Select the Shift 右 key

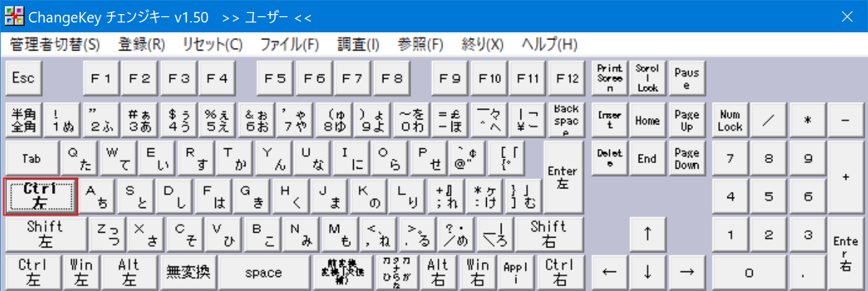[x=548, y=234]
